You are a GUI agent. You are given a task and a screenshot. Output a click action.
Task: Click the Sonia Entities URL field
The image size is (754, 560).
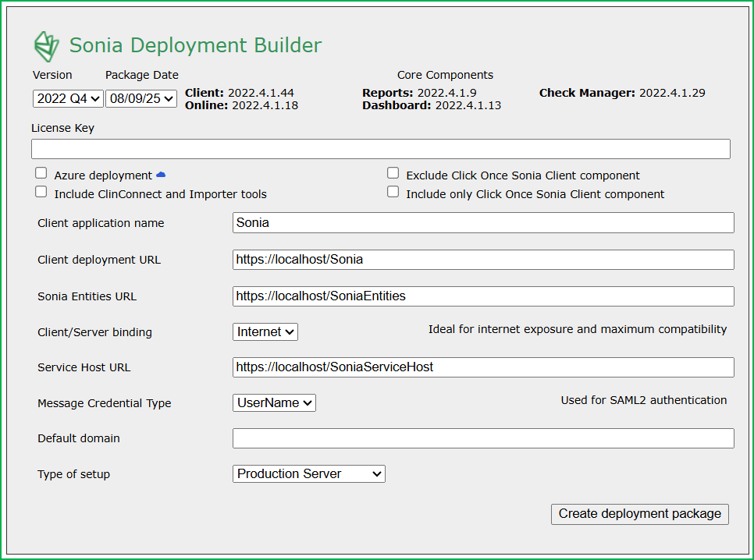coord(483,296)
